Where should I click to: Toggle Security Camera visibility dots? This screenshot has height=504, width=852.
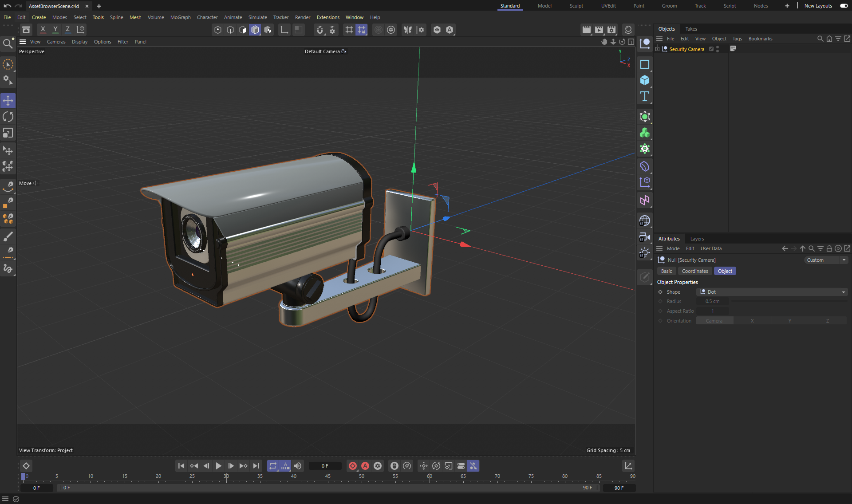(718, 49)
